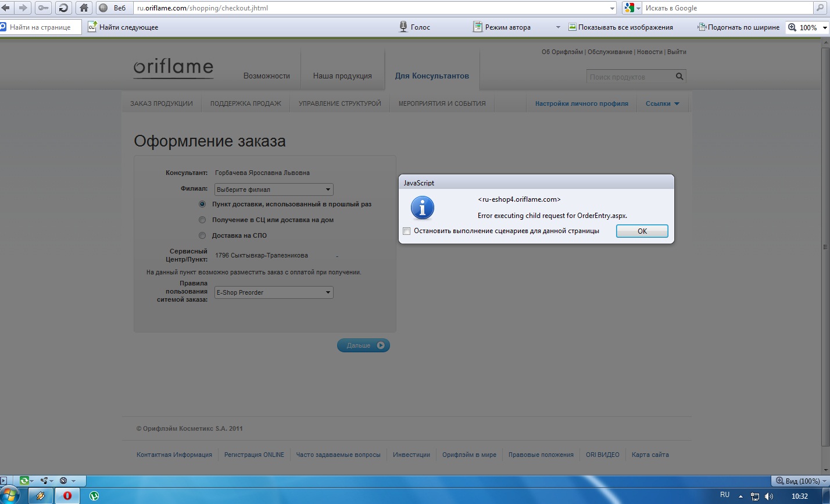This screenshot has height=504, width=830.
Task: Open the E-Shop Preorder dropdown
Action: click(274, 292)
